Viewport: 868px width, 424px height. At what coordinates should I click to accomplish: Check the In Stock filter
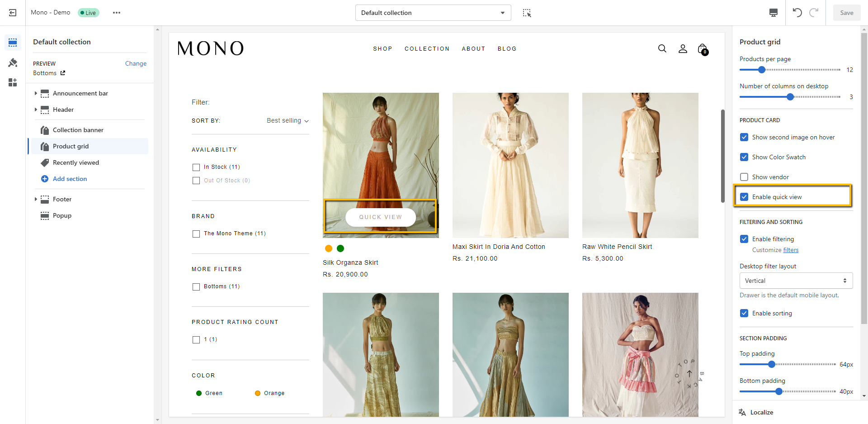coord(196,167)
